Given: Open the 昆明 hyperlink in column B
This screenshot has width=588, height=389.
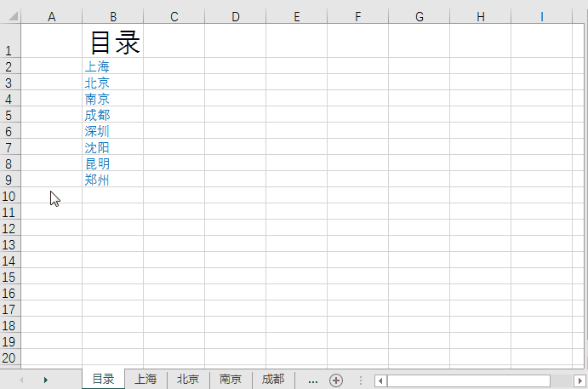Looking at the screenshot, I should click(x=97, y=163).
